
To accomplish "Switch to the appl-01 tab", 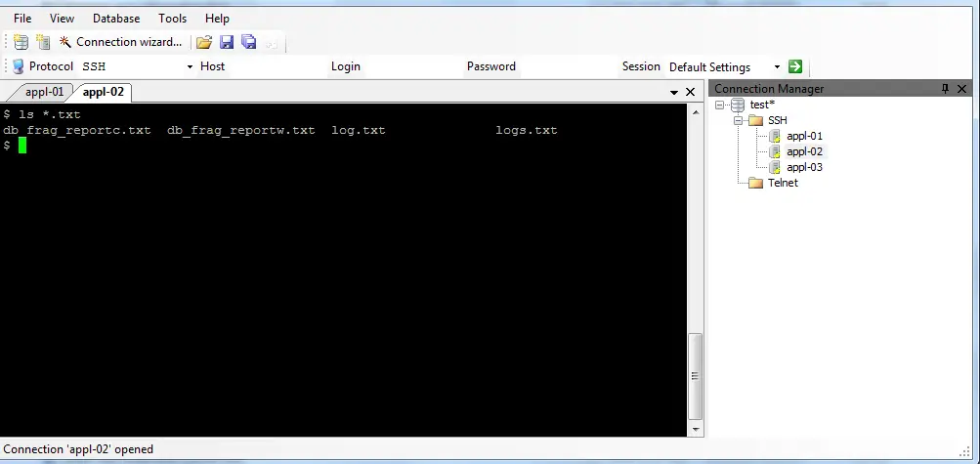I will 44,92.
